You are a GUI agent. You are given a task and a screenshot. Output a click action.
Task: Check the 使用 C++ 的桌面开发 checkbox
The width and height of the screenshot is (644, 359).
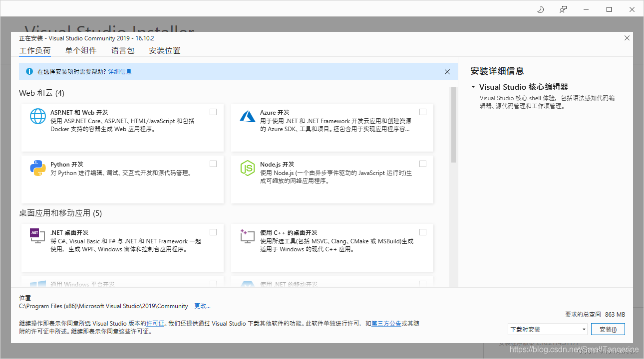point(423,232)
